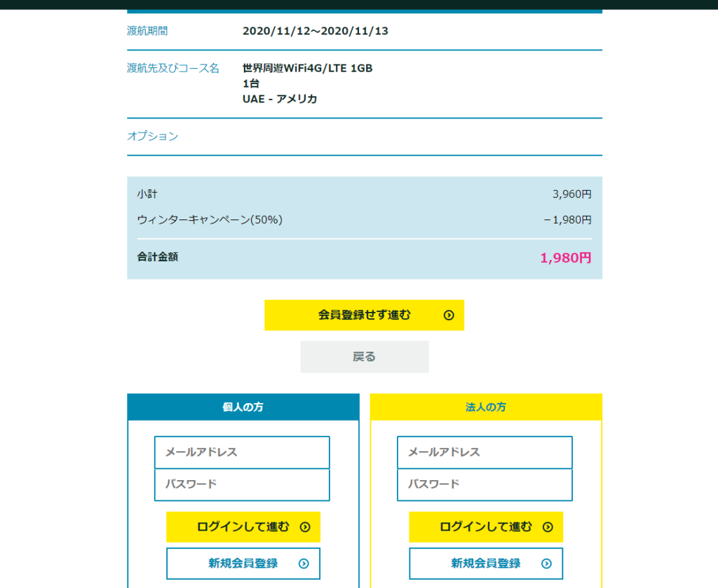Focus the メールアドレス field under 法人の方
The image size is (718, 588).
tap(485, 452)
